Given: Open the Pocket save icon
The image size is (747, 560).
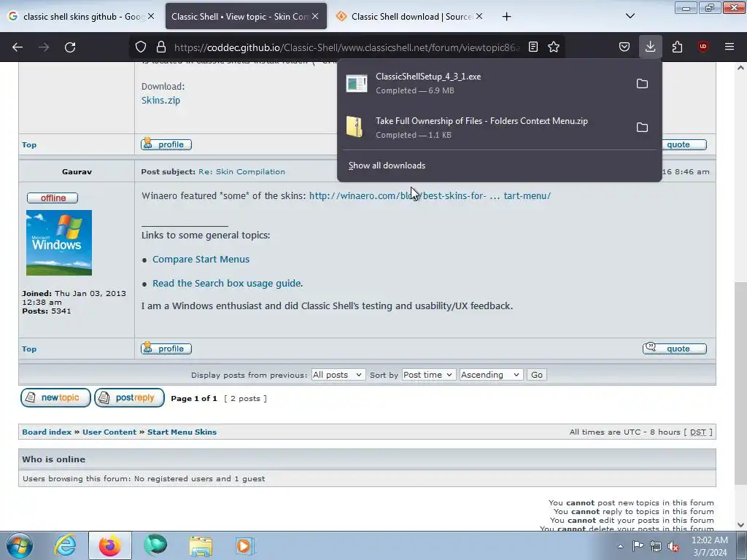Looking at the screenshot, I should tap(624, 47).
